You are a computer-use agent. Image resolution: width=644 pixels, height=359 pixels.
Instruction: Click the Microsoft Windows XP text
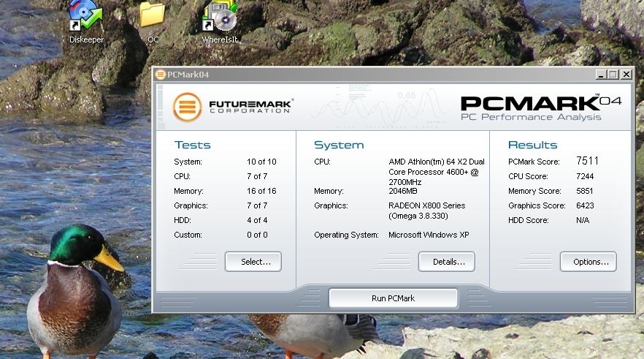pos(429,235)
